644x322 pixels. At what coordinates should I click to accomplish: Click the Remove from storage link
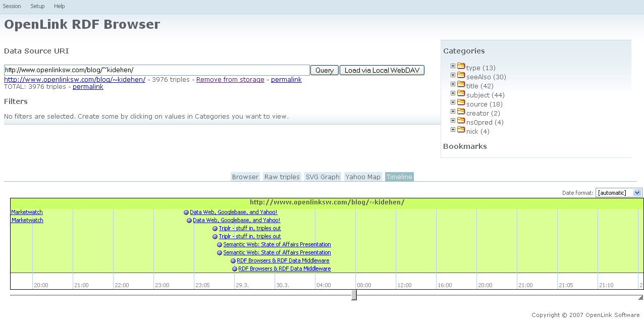(230, 80)
